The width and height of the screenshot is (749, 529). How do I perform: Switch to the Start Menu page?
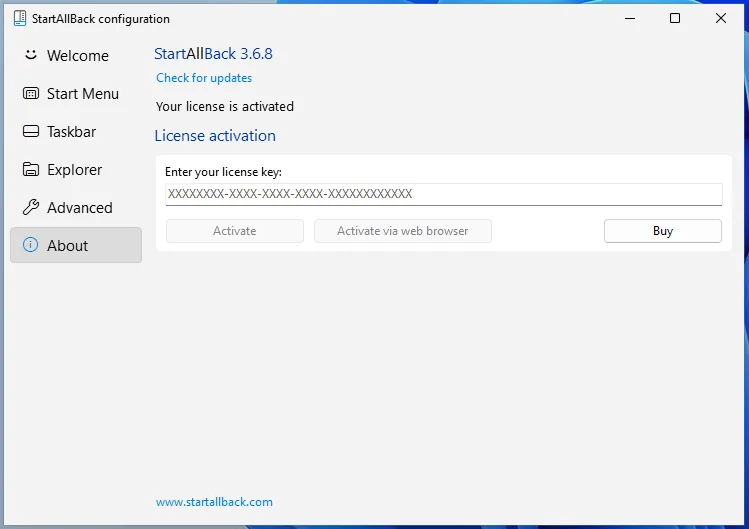(83, 94)
